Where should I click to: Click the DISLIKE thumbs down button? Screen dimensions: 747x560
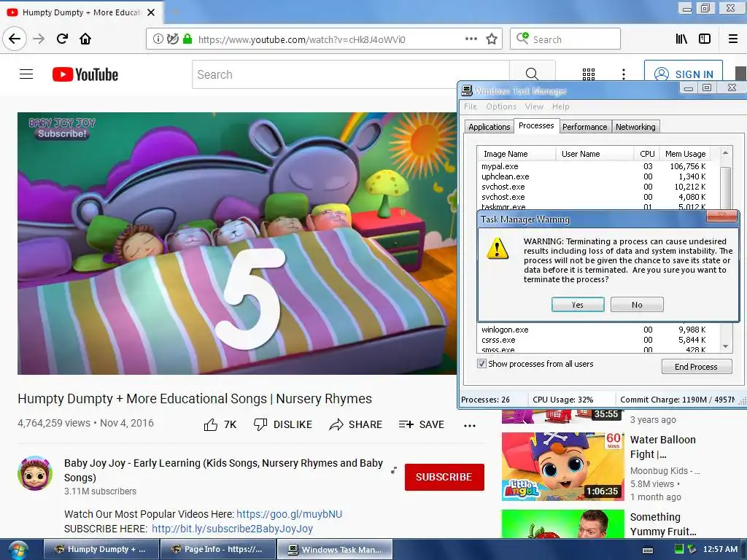(x=283, y=424)
